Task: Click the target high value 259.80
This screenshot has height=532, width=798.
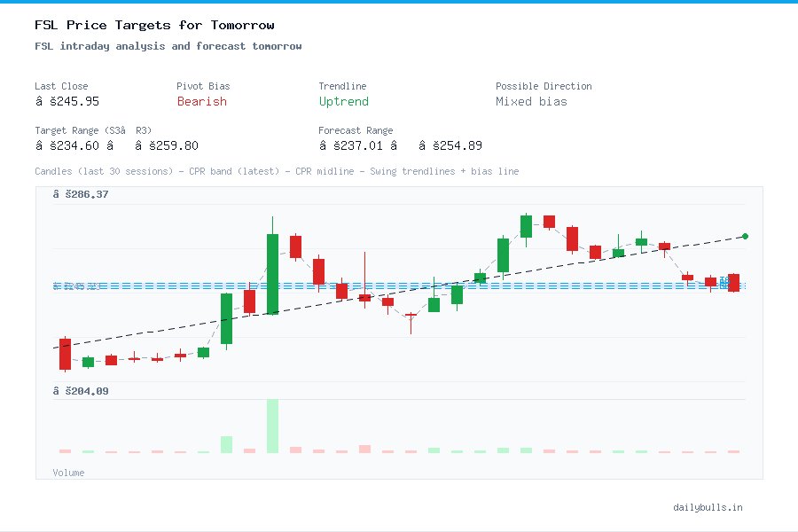Action: coord(167,145)
